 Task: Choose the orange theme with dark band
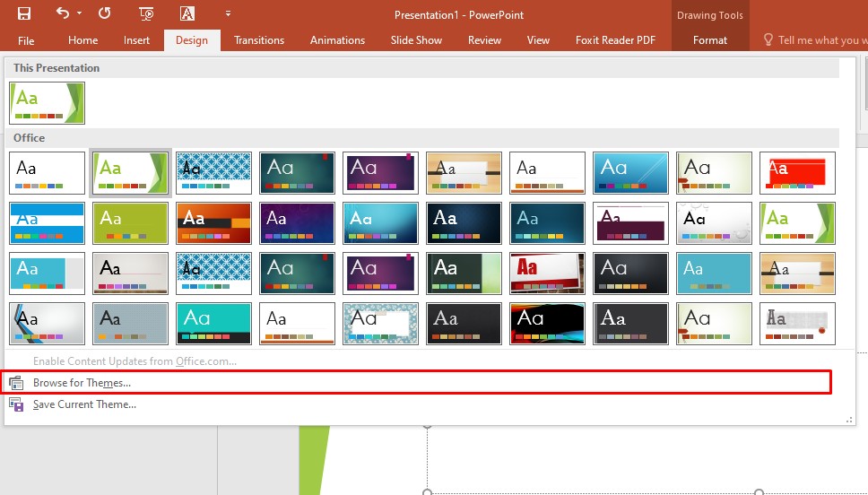click(213, 223)
